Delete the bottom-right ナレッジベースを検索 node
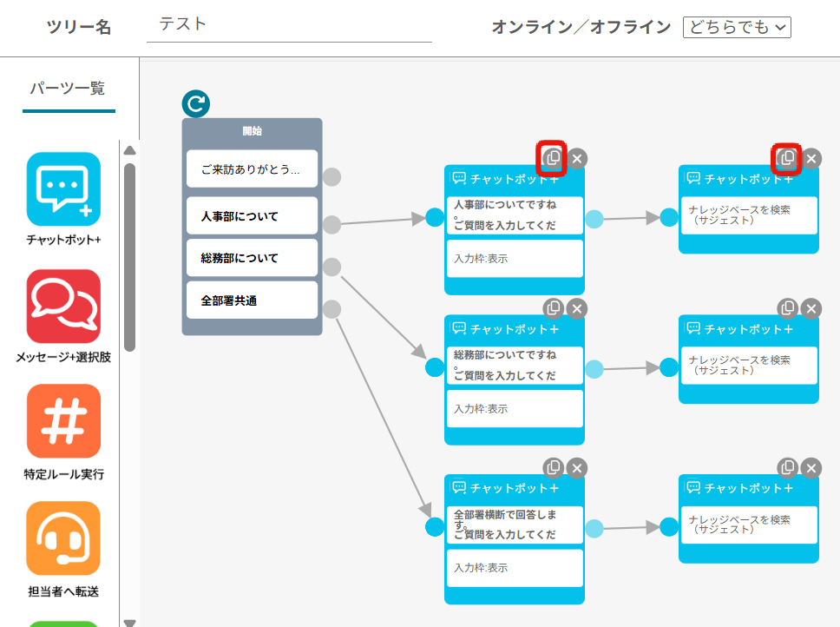 pyautogui.click(x=811, y=468)
